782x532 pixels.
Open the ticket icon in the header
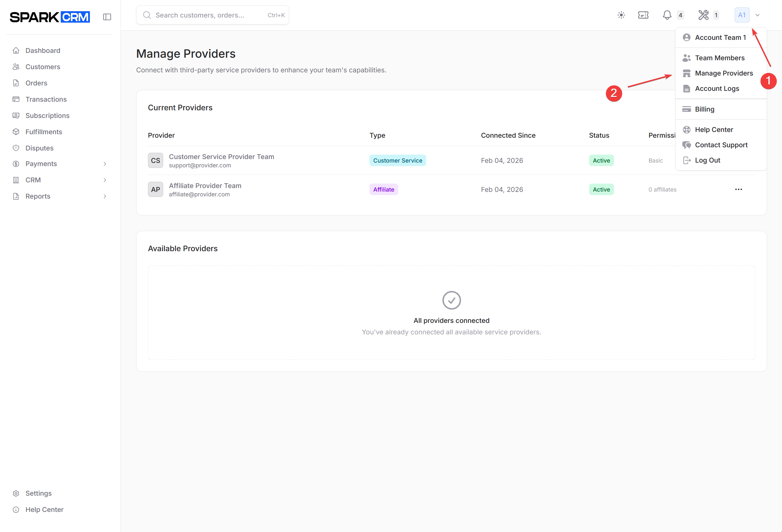[x=643, y=15]
